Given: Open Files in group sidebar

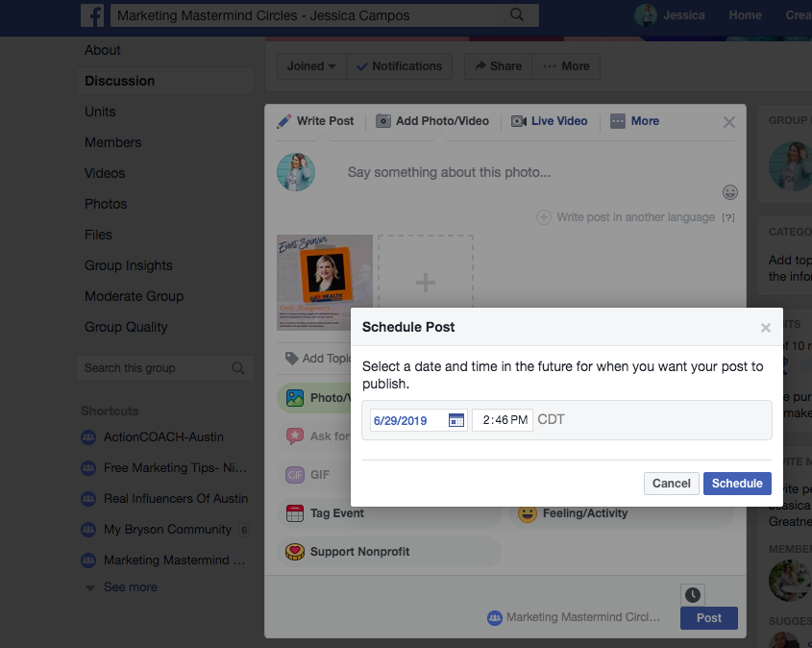Looking at the screenshot, I should (98, 236).
